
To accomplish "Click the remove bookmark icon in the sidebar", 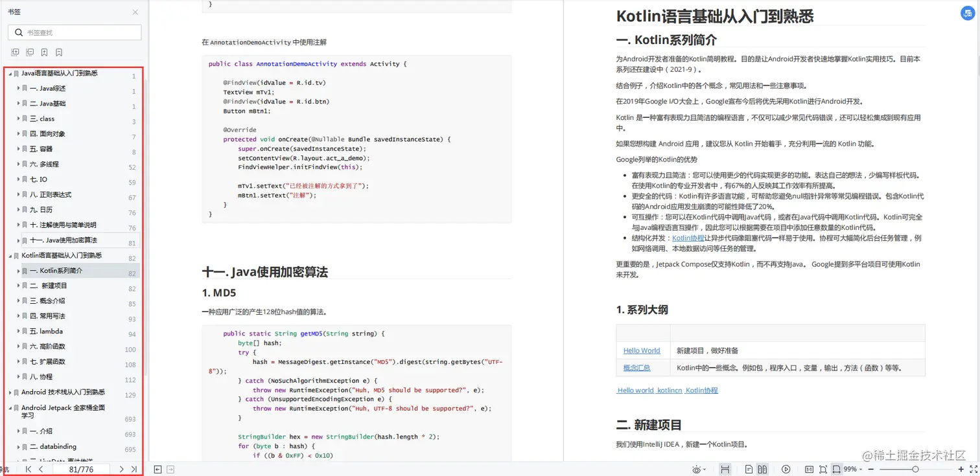I will pos(59,52).
